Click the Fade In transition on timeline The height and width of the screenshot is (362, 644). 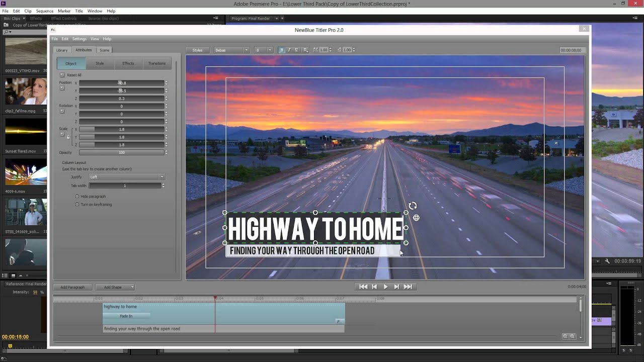tap(126, 316)
